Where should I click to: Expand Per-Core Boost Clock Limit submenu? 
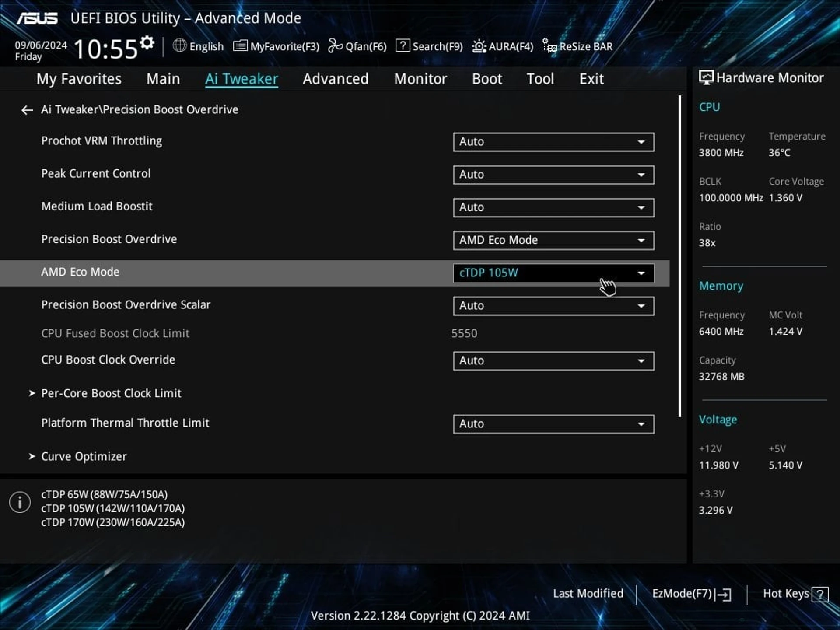click(x=111, y=393)
